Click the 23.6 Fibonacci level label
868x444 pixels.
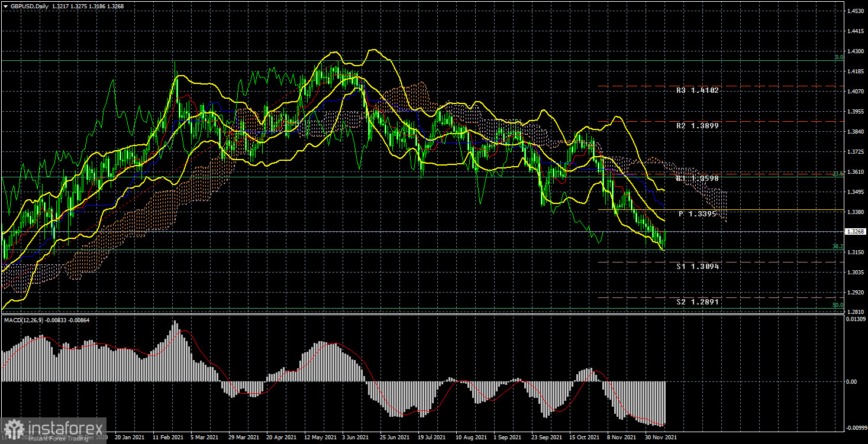(x=838, y=174)
